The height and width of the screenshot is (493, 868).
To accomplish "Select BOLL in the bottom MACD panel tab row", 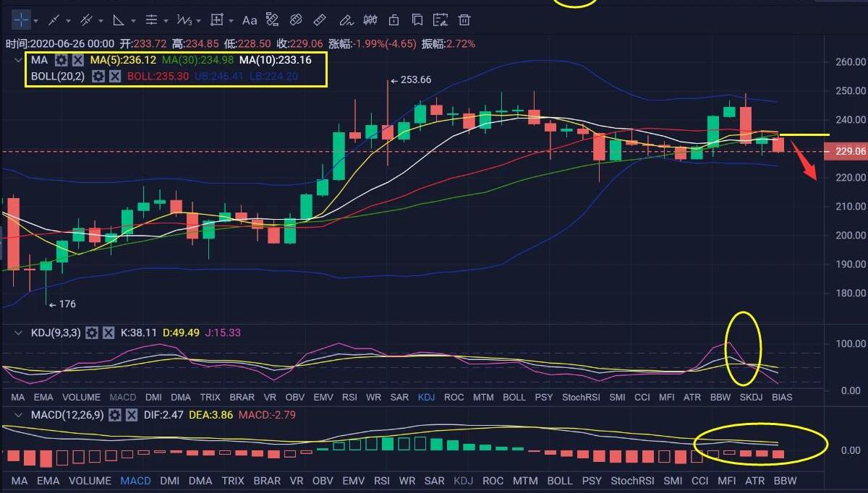I will click(x=560, y=481).
